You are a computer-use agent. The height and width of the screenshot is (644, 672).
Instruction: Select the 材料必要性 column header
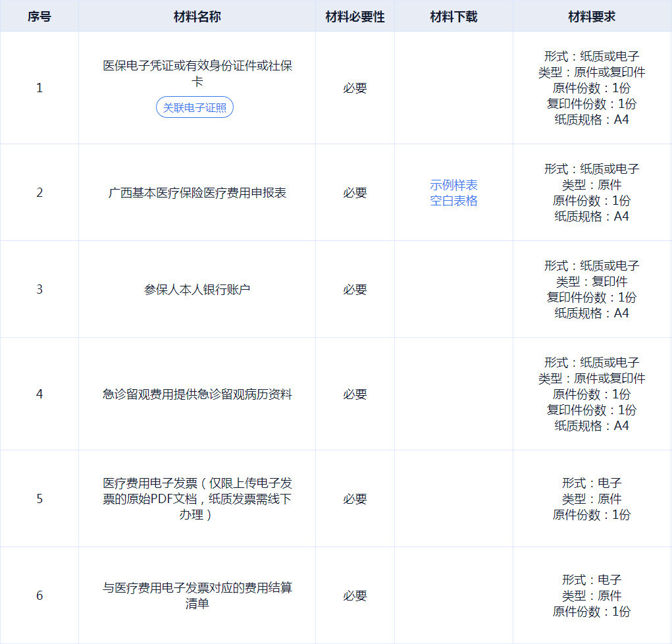click(x=355, y=17)
